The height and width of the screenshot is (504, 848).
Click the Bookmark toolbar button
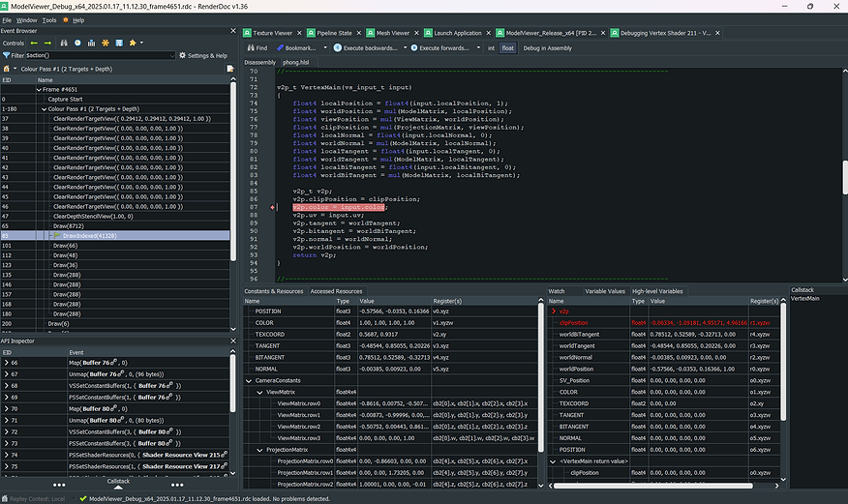pyautogui.click(x=296, y=47)
